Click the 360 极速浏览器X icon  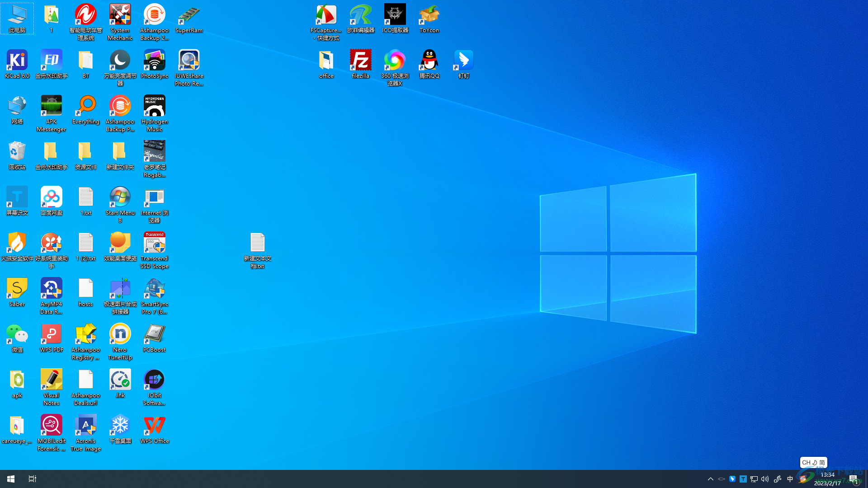(x=395, y=68)
